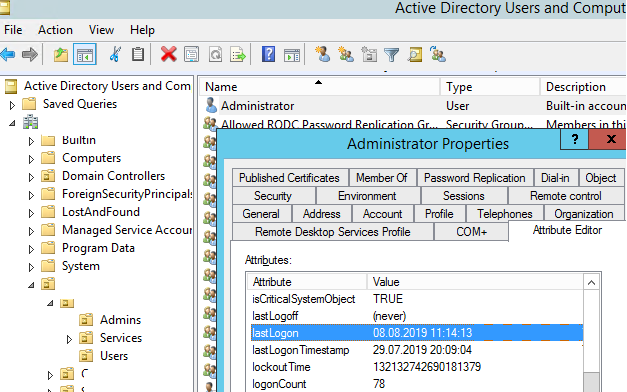Open the Help menu
Screen dimensions: 627x392
[142, 30]
